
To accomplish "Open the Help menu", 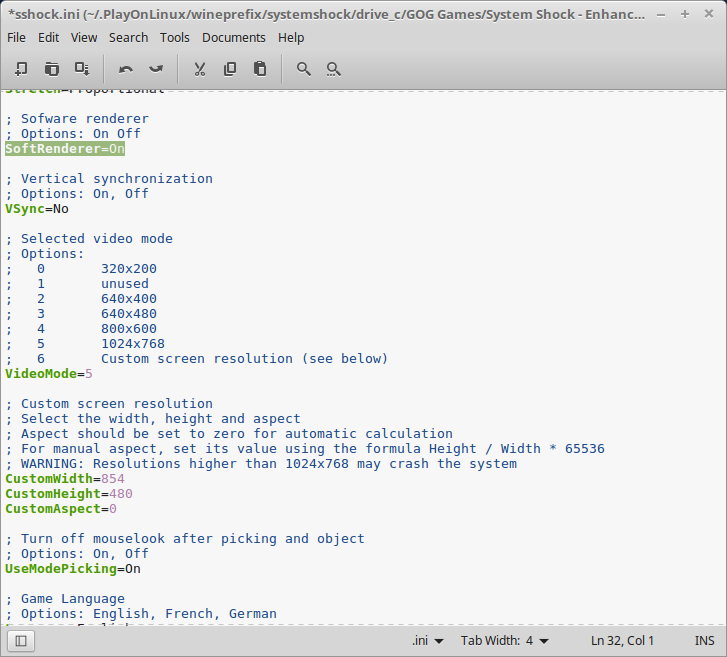I will click(x=291, y=38).
